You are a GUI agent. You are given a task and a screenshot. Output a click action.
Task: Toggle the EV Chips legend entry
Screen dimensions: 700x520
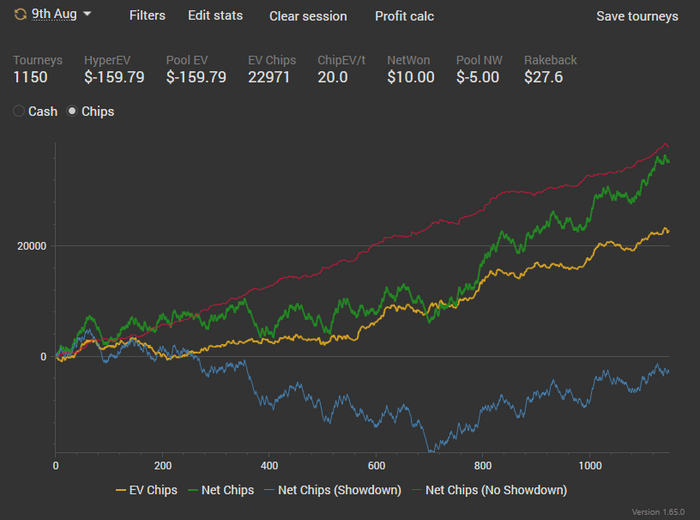tap(146, 490)
